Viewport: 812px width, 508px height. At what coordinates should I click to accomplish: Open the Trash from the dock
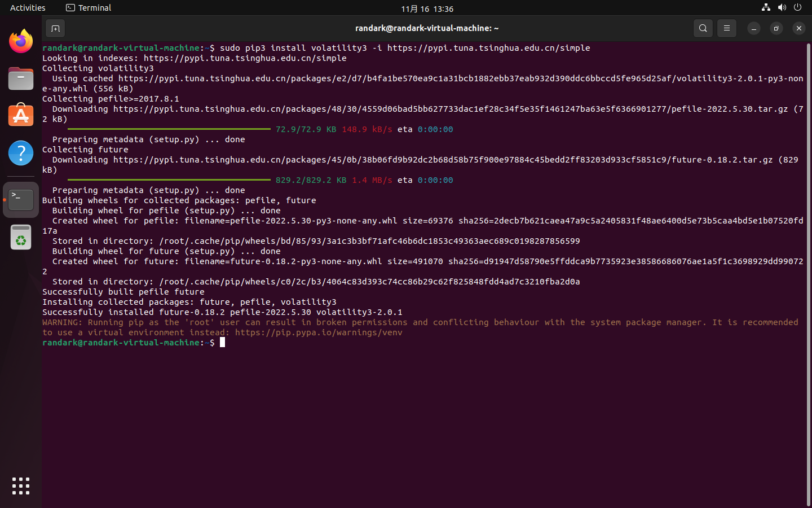click(x=21, y=238)
